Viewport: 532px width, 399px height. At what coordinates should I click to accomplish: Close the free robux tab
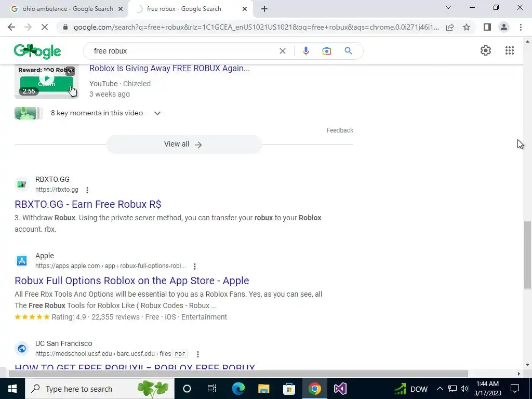[x=245, y=9]
